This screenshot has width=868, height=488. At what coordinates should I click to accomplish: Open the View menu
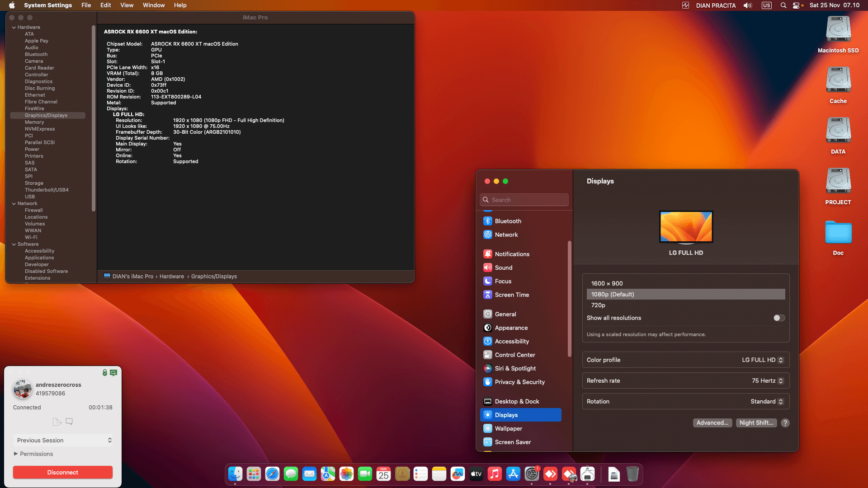(x=127, y=5)
